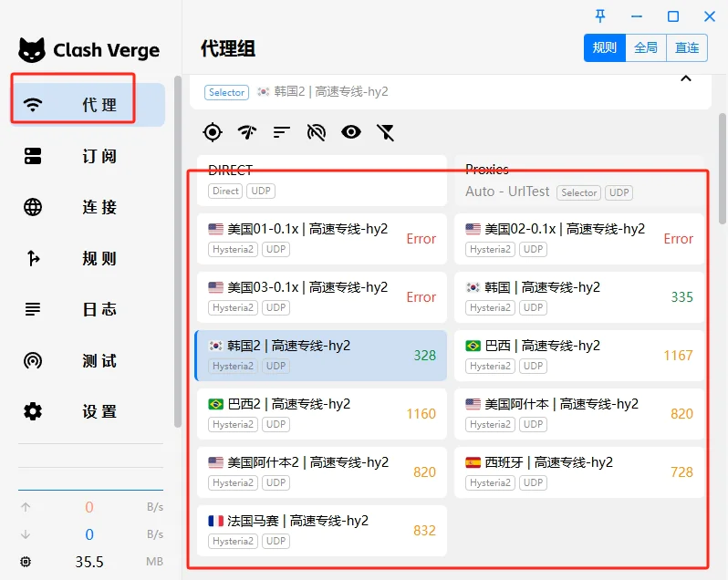Collapse the proxy group with the chevron
728x580 pixels.
pos(686,79)
